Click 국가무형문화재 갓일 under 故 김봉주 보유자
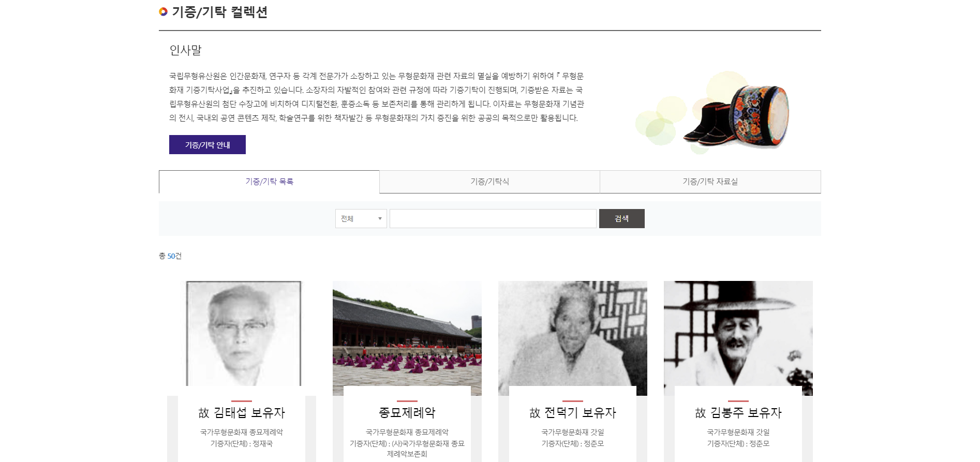Viewport: 980px width, 462px height. click(738, 432)
